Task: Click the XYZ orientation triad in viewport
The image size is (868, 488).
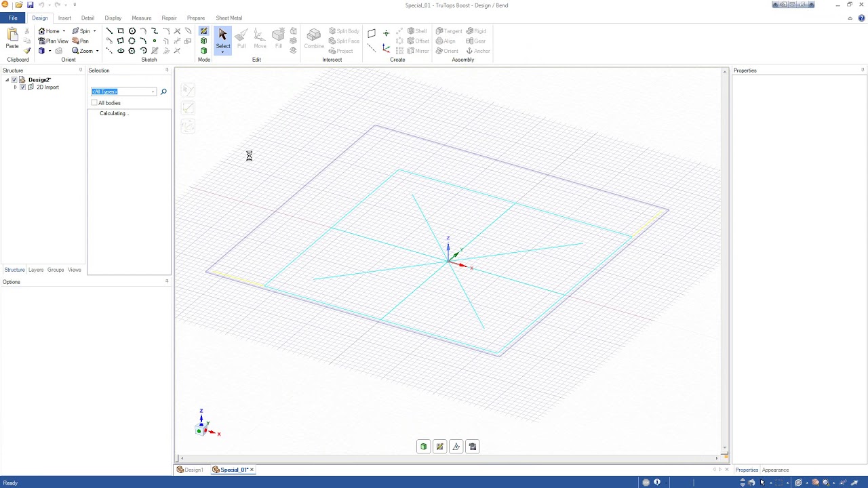Action: [x=206, y=423]
